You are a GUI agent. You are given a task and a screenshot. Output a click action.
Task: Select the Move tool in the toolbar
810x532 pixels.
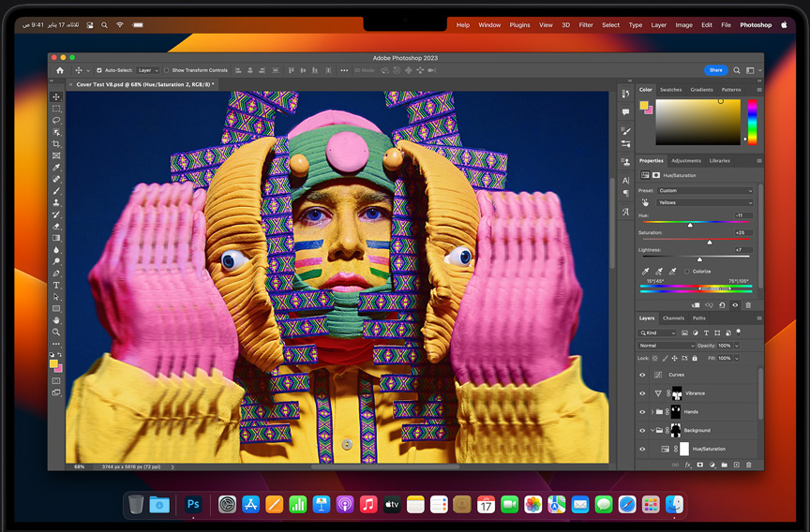(56, 97)
